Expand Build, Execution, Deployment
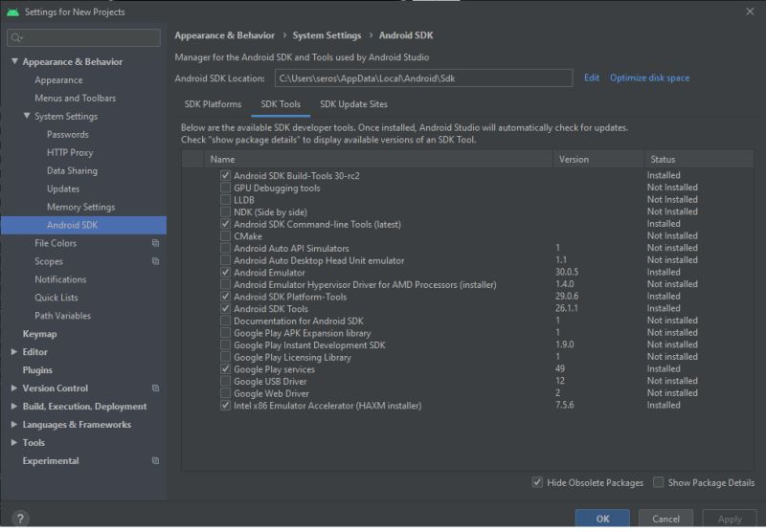This screenshot has height=532, width=766. (14, 406)
